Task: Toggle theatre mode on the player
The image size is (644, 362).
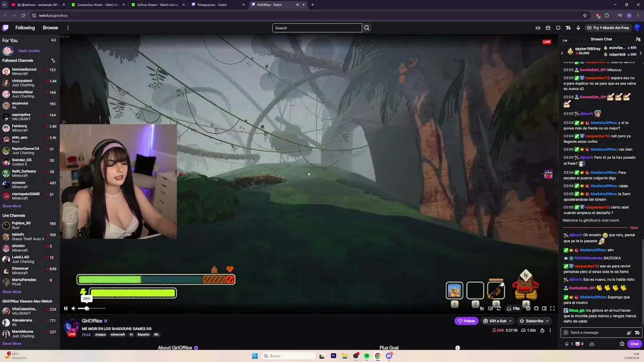Action: point(544,308)
